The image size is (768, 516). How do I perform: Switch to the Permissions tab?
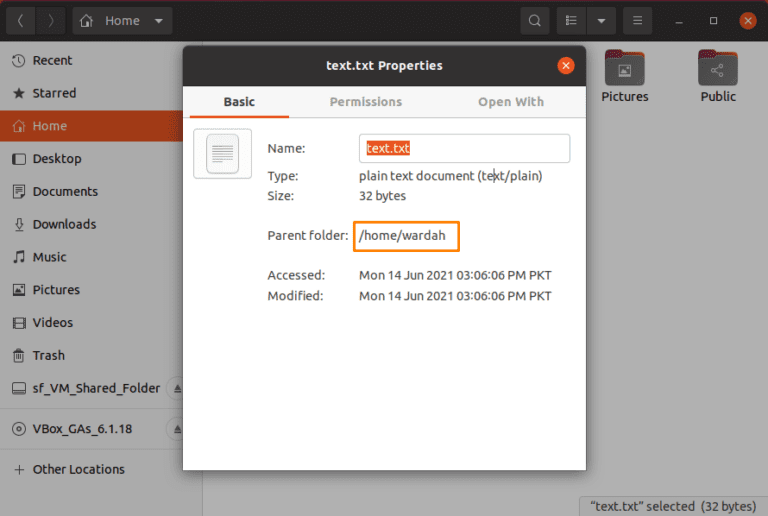pyautogui.click(x=365, y=102)
